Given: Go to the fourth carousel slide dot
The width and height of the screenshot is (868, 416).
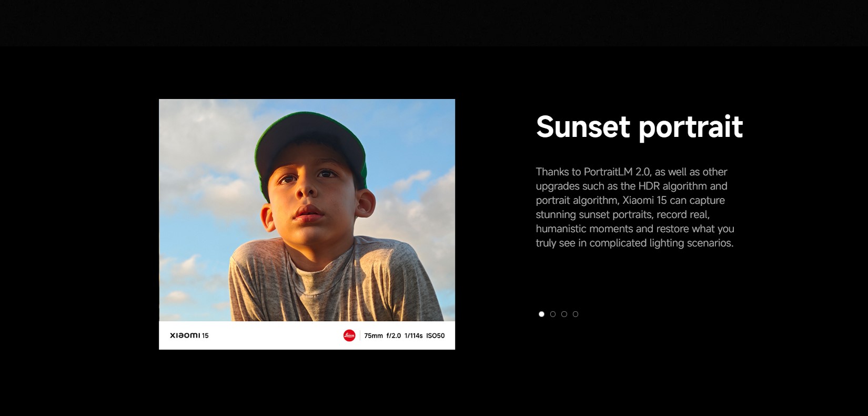Looking at the screenshot, I should [576, 314].
